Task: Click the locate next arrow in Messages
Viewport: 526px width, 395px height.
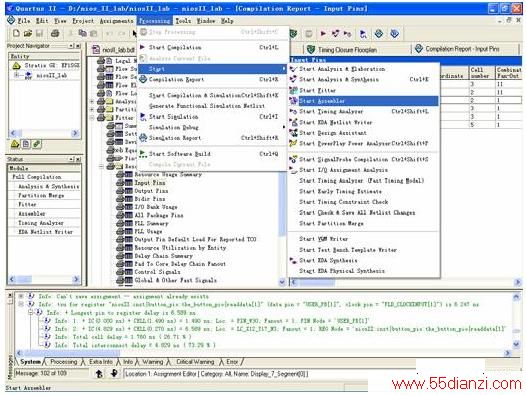Action: (x=114, y=374)
